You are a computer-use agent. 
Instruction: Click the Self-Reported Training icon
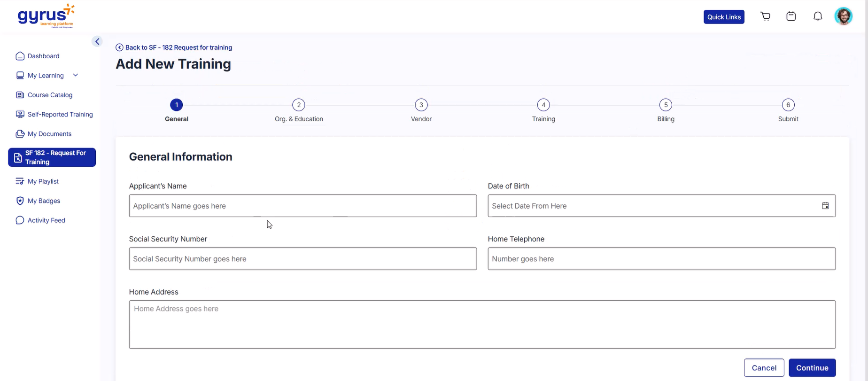(20, 114)
